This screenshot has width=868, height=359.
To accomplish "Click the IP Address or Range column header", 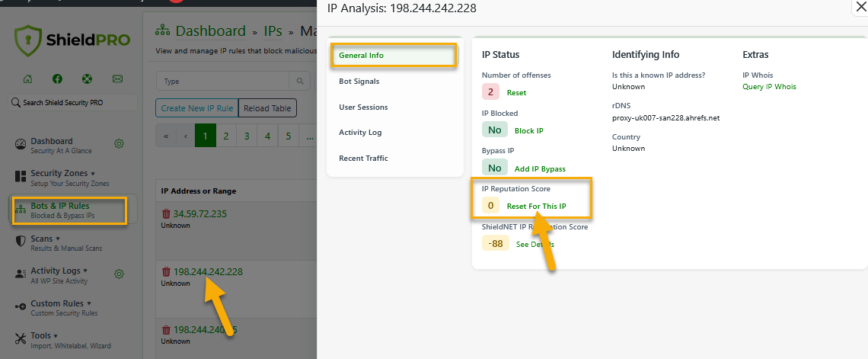I will point(199,191).
